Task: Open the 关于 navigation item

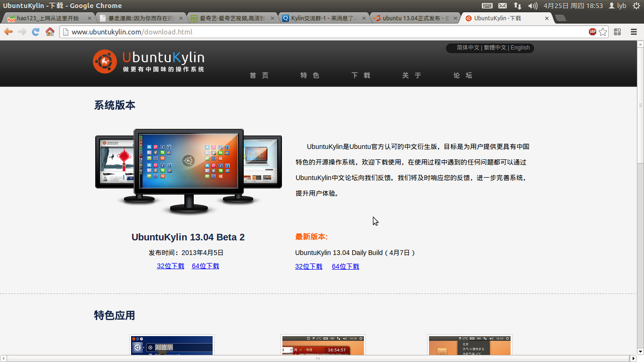Action: click(412, 75)
